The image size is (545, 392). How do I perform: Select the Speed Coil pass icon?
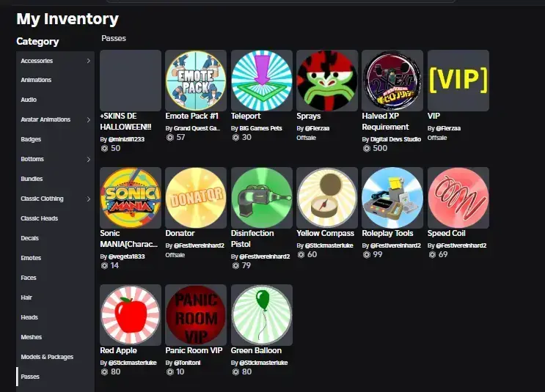click(458, 198)
